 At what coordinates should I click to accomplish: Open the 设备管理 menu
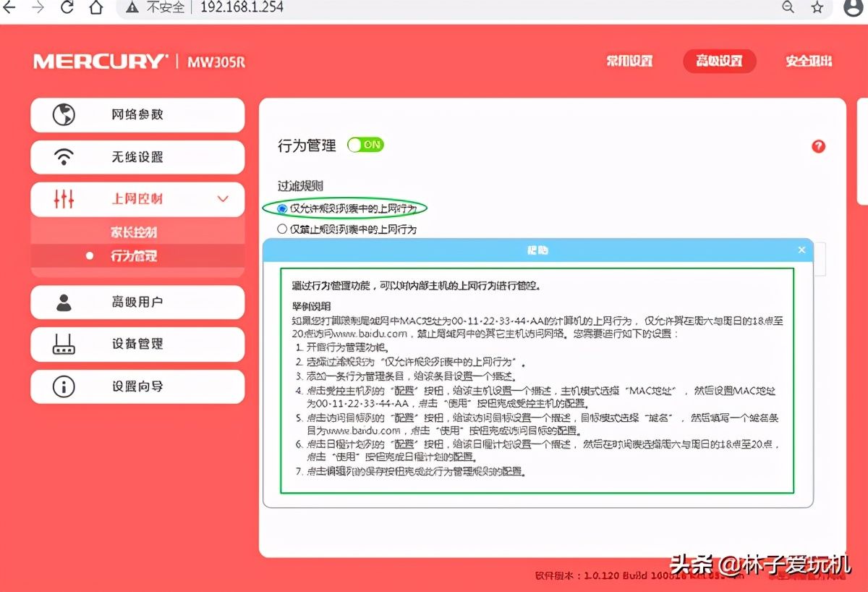[137, 344]
